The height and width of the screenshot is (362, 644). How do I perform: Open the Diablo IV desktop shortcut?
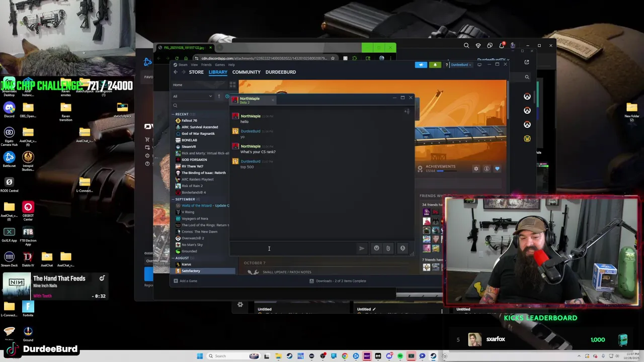pyautogui.click(x=28, y=259)
